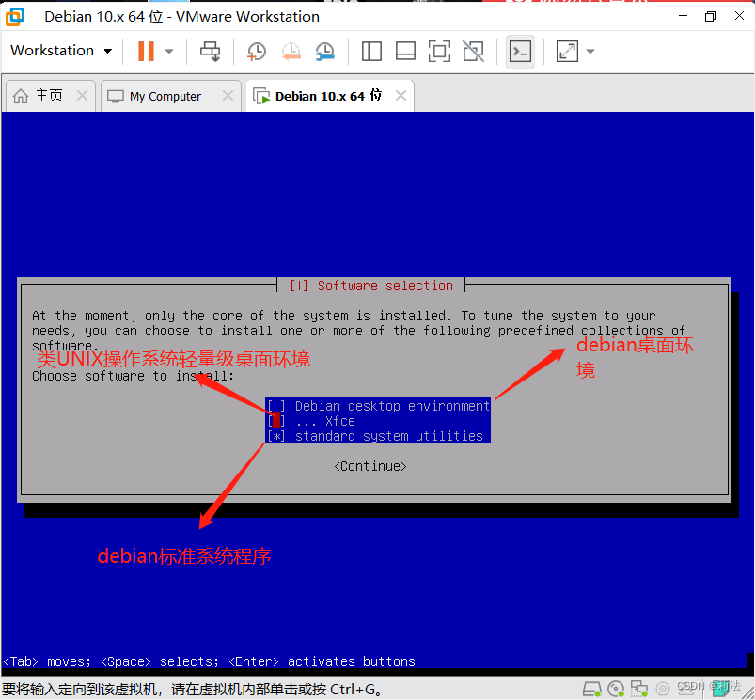Click the hard disk status icon
Screen dimensions: 755x700
click(591, 690)
